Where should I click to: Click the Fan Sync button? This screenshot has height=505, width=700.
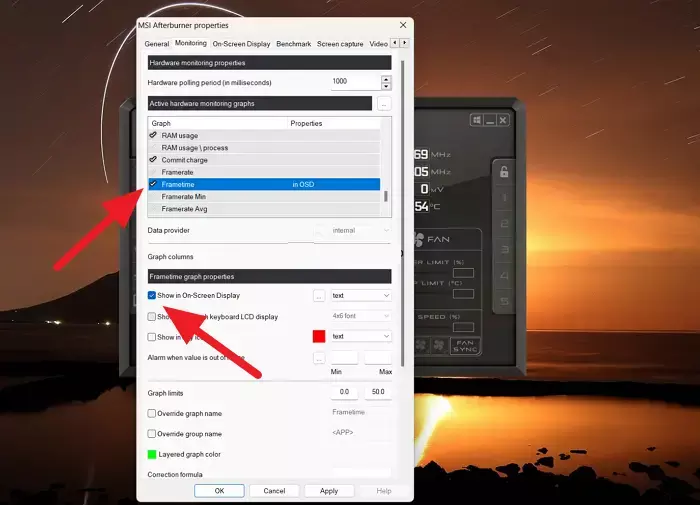click(465, 346)
